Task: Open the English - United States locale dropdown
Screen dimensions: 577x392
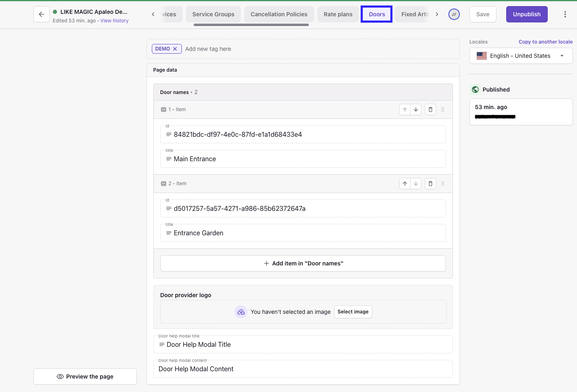Action: (521, 56)
